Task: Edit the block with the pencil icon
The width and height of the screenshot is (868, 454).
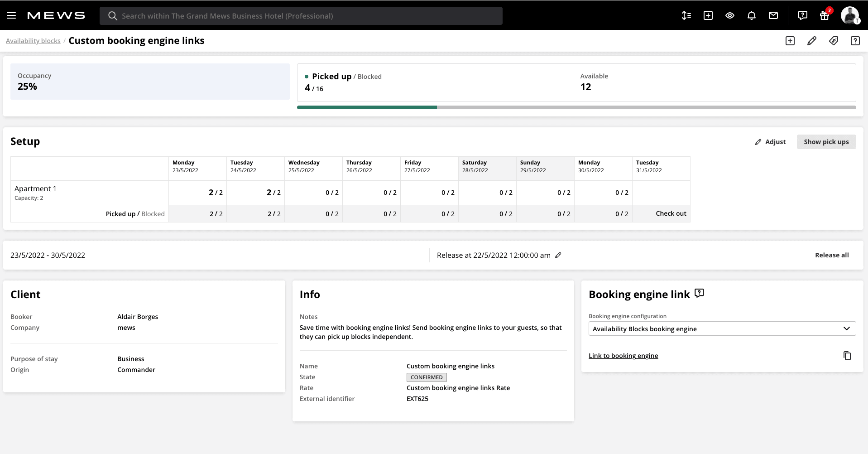Action: 811,41
